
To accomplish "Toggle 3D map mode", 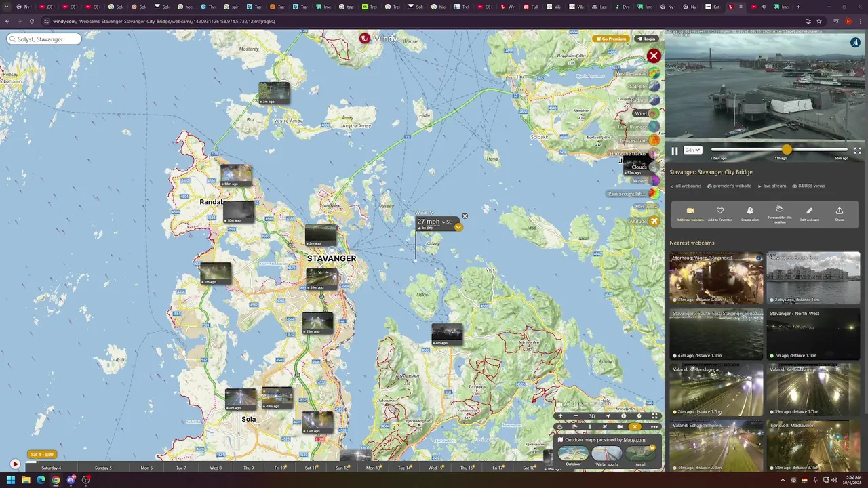I will pos(592,416).
